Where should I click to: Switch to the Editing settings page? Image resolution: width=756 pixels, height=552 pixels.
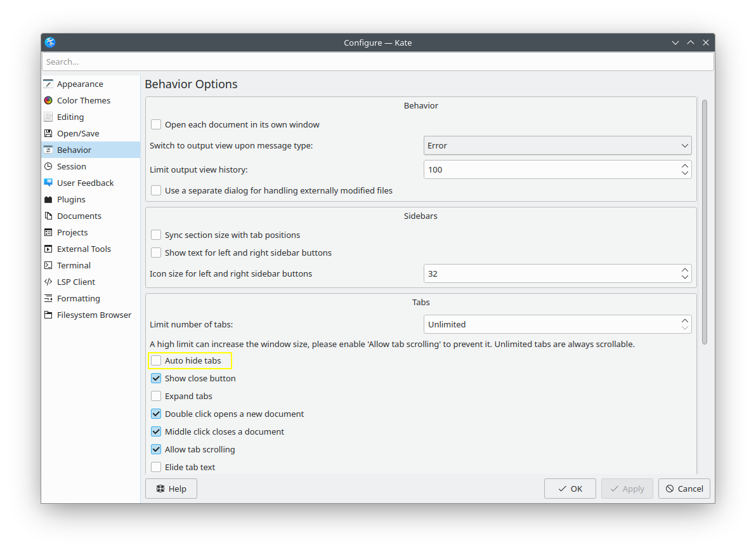click(x=70, y=117)
